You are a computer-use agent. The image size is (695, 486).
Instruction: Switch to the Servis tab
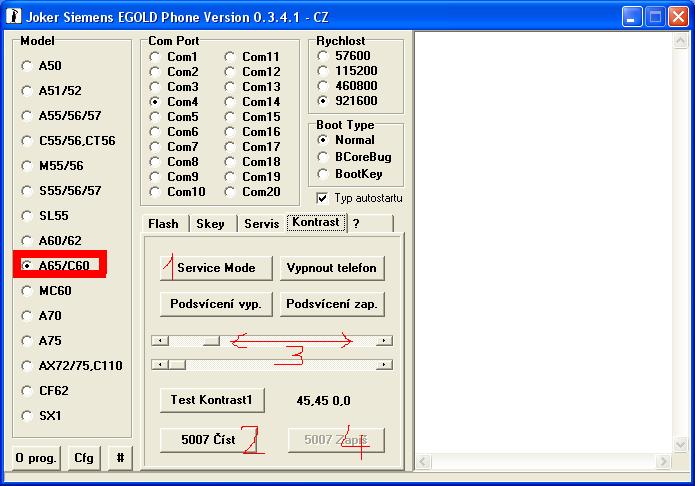262,224
